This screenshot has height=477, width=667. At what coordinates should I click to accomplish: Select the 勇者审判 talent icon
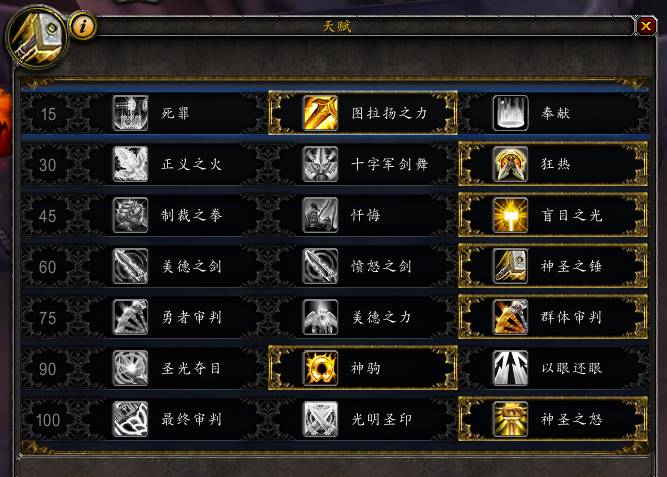(x=131, y=317)
